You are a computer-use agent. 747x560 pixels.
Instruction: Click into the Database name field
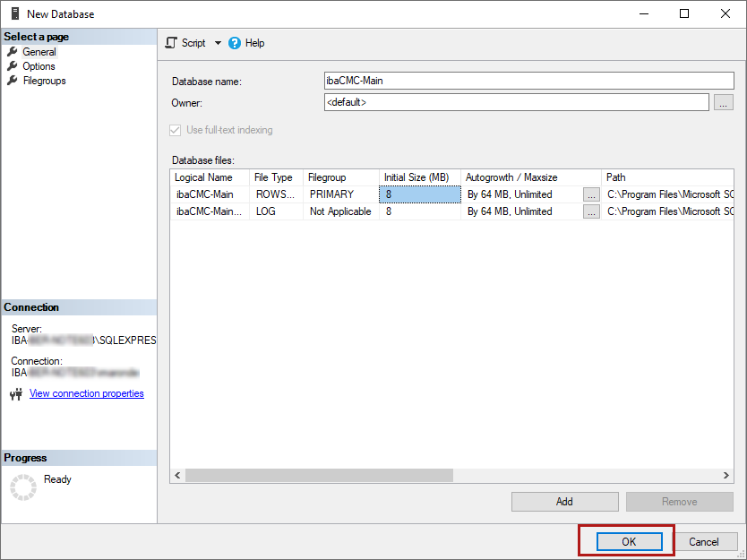point(528,81)
